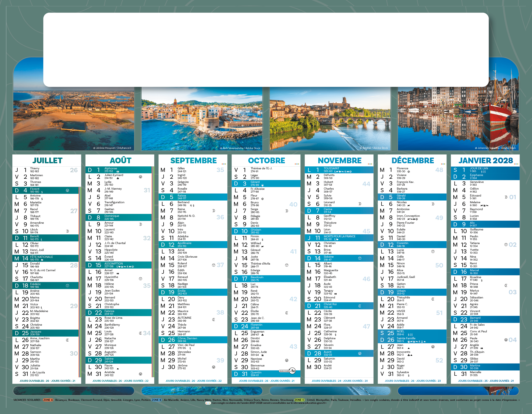The image size is (532, 414).
Task: Click moon icon on Sabine's neighbour Aristide, 31 August
Action: click(x=141, y=374)
